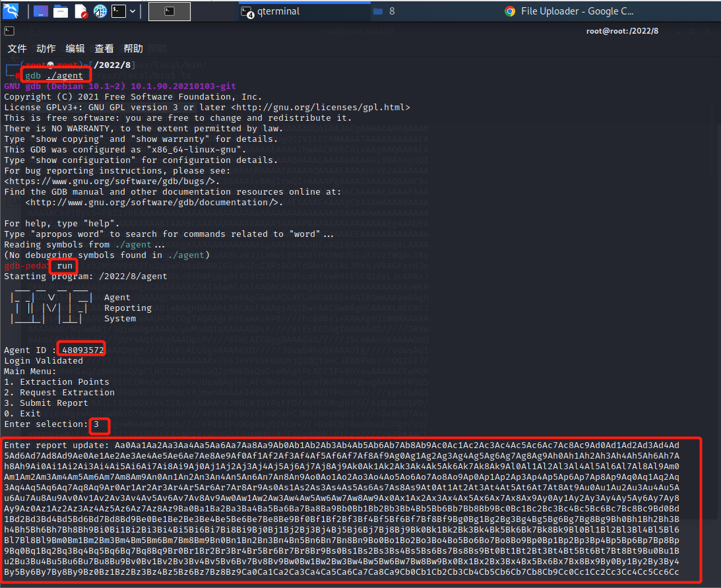The width and height of the screenshot is (721, 588).
Task: Switch to folder window named 8
Action: point(385,11)
